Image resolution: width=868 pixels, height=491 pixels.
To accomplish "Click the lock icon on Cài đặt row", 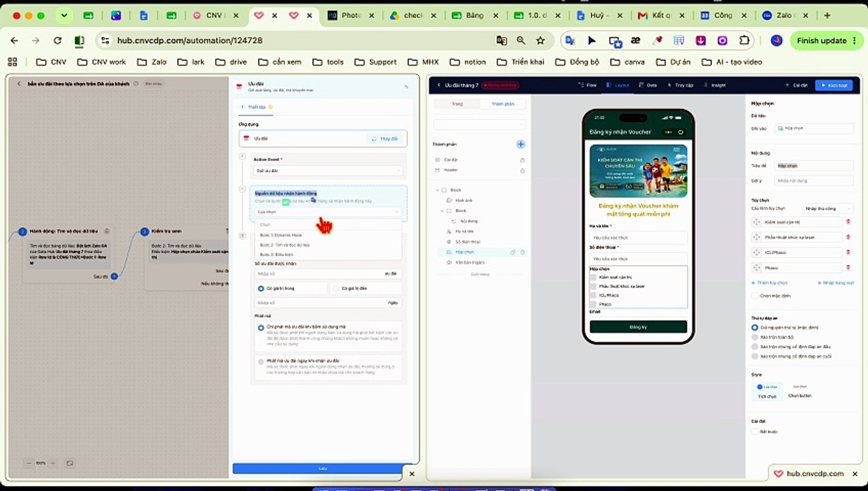I will pyautogui.click(x=522, y=160).
